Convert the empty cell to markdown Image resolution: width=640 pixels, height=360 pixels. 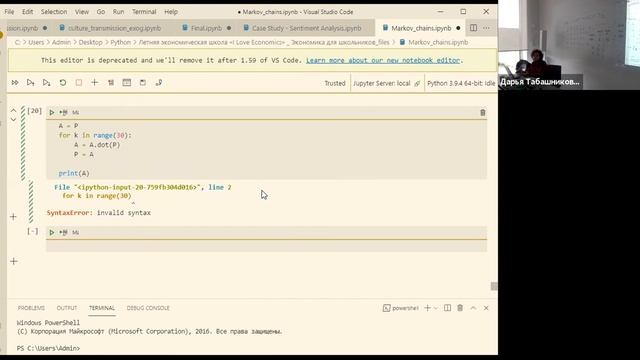click(x=76, y=232)
